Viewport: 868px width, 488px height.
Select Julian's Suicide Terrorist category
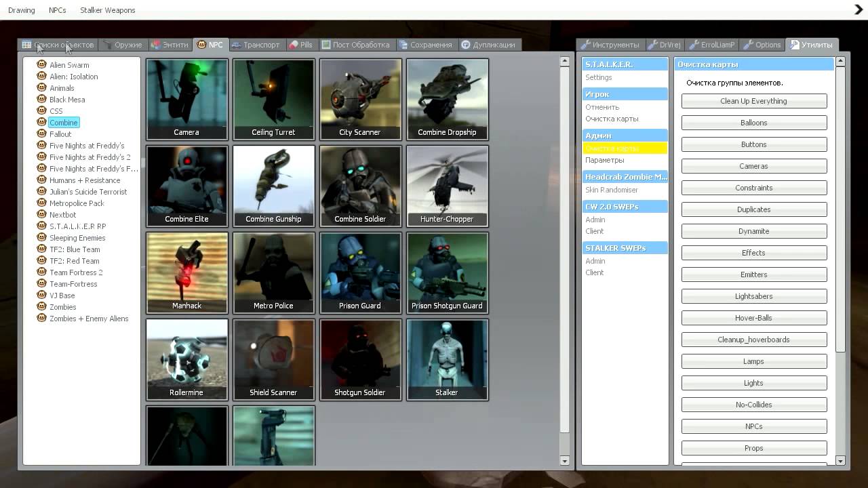tap(88, 192)
